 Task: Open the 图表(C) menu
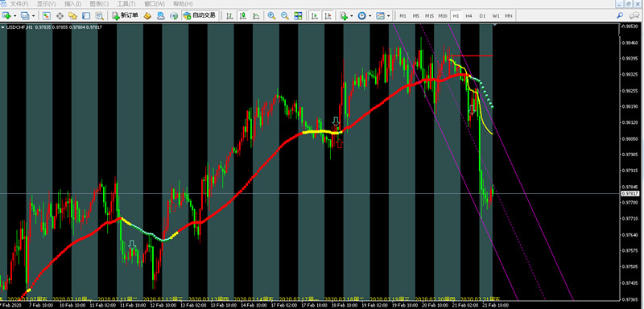point(99,4)
